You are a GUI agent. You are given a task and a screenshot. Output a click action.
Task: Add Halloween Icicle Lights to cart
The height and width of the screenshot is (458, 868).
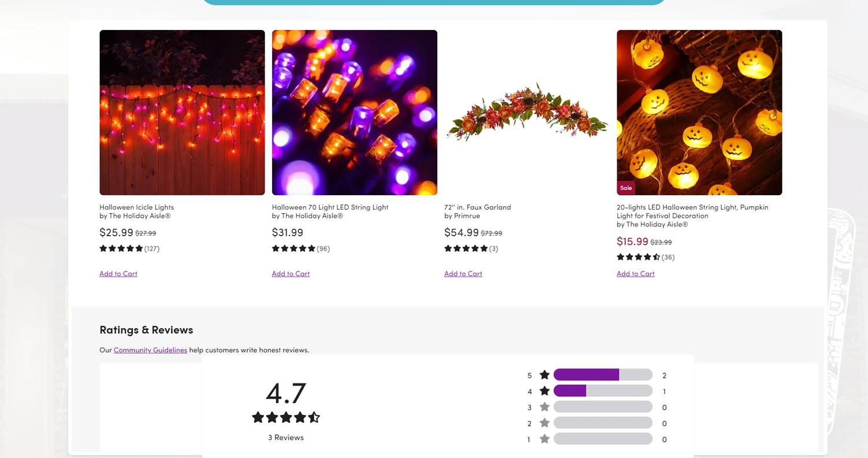pyautogui.click(x=118, y=274)
